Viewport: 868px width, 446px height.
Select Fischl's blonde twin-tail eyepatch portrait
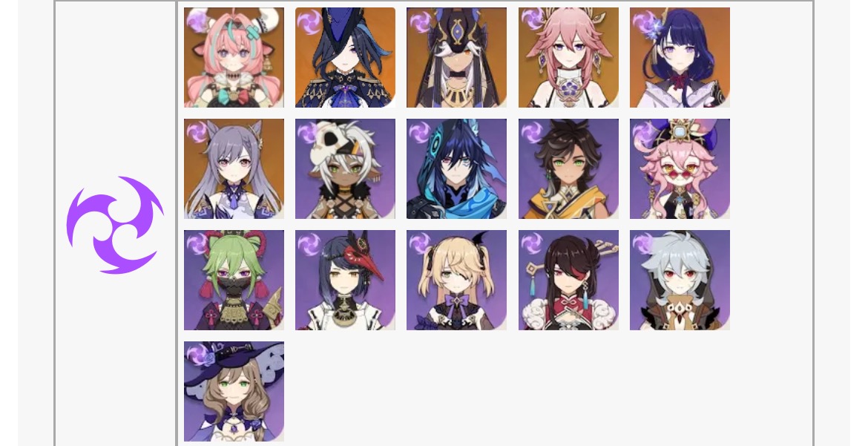click(x=457, y=281)
